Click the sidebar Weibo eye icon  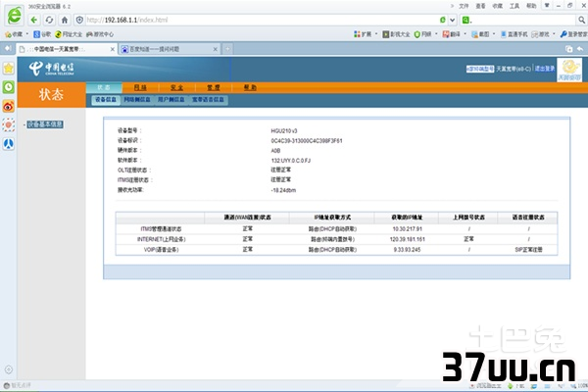(x=9, y=106)
